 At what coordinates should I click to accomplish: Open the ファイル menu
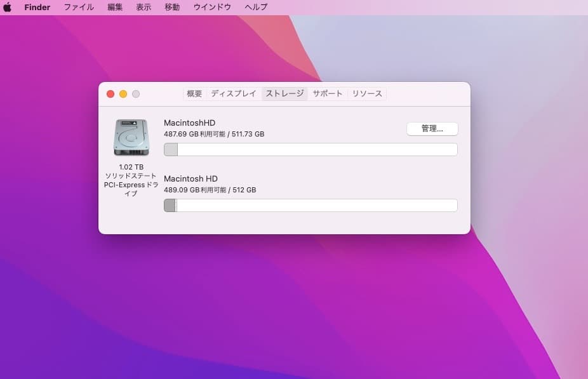point(78,7)
